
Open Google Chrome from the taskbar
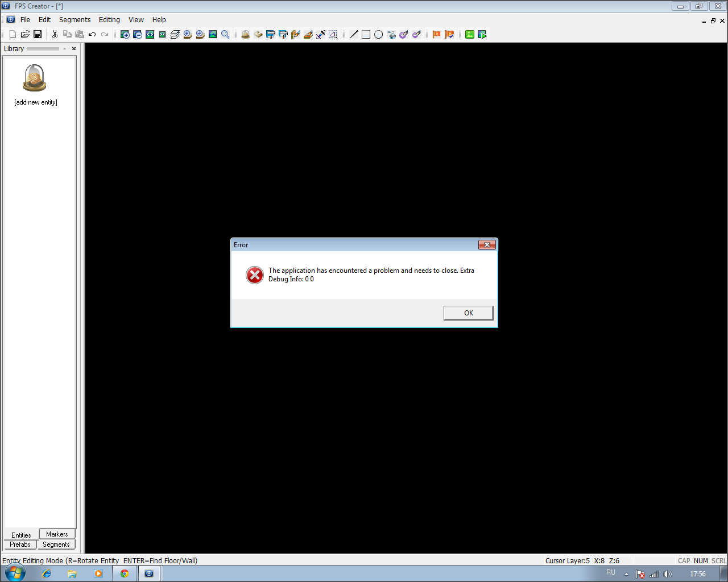point(124,573)
